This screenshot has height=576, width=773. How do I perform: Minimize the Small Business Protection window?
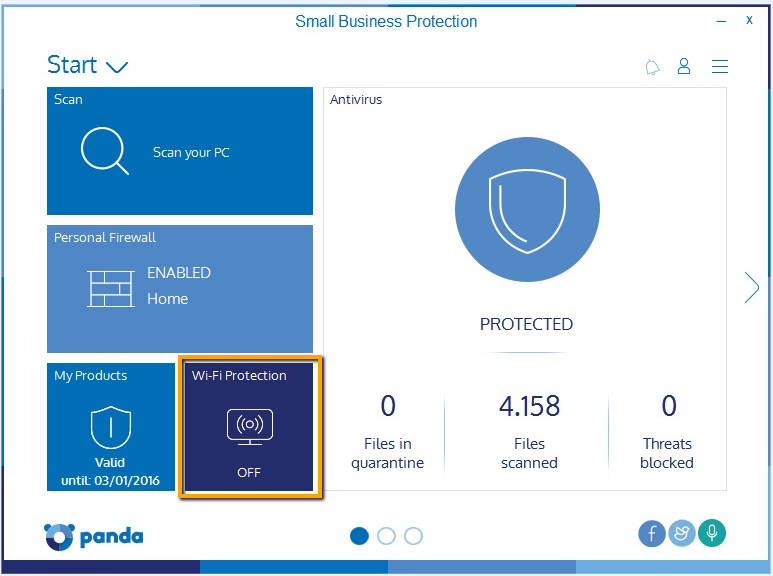(x=721, y=21)
